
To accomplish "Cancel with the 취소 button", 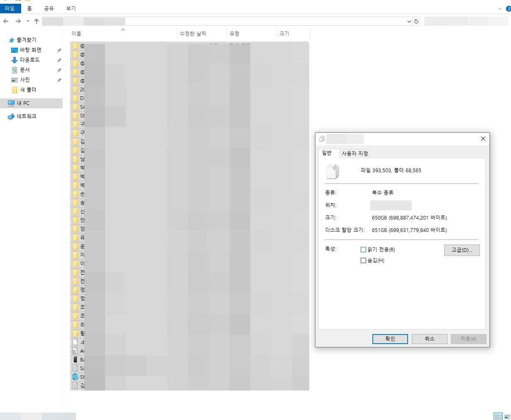I will coord(429,339).
